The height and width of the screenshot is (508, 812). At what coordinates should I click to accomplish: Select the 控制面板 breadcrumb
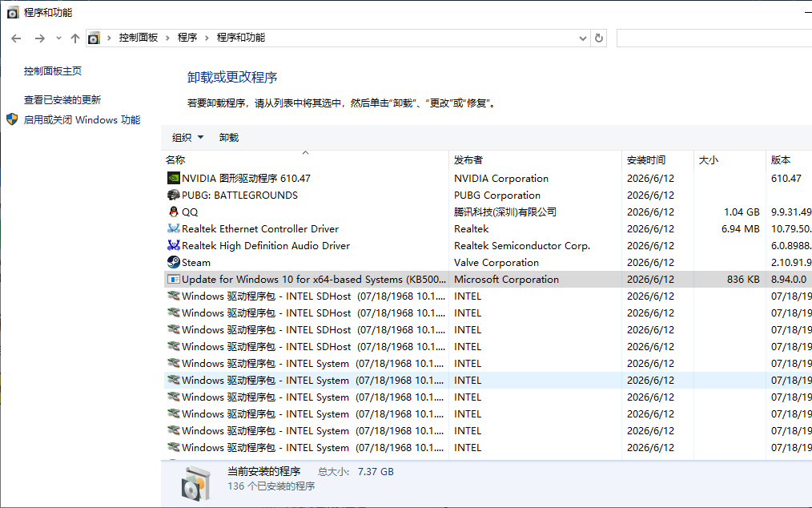[x=139, y=38]
